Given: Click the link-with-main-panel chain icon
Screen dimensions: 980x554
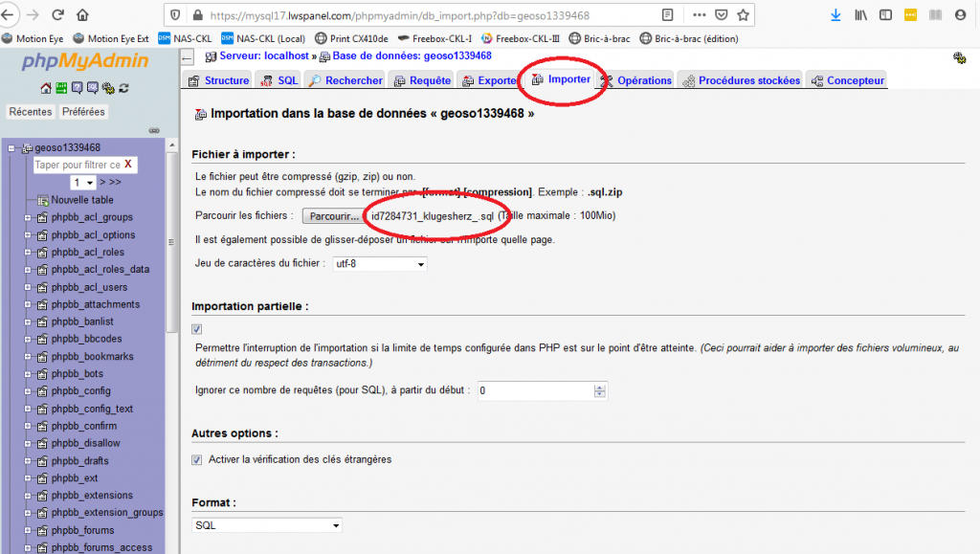Looking at the screenshot, I should point(154,130).
